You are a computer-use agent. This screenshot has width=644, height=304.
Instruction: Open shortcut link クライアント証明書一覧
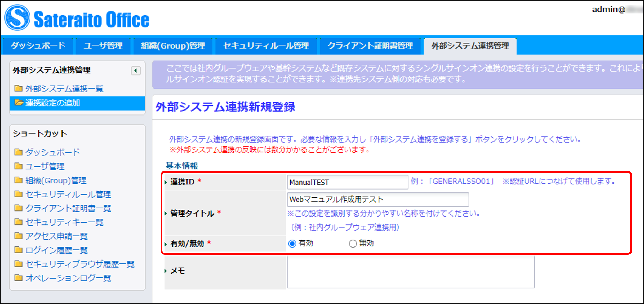tap(68, 208)
